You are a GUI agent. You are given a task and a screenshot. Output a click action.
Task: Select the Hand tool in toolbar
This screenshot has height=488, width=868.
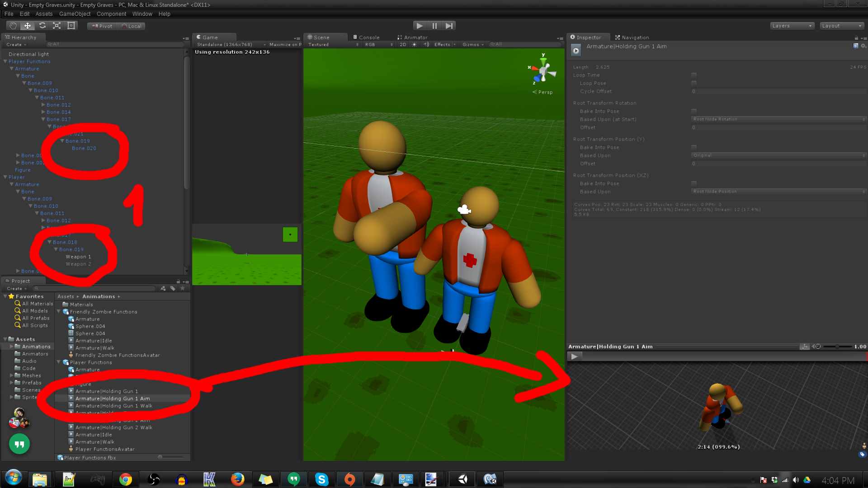[x=13, y=26]
